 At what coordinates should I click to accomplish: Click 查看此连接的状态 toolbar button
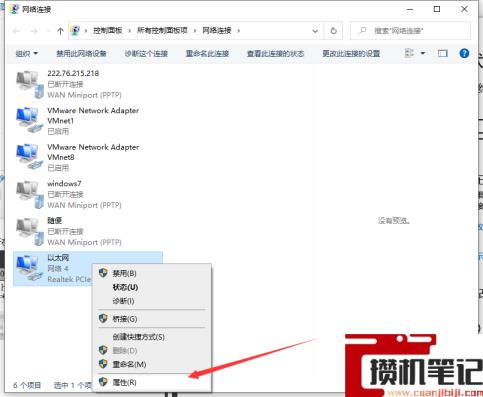point(275,53)
